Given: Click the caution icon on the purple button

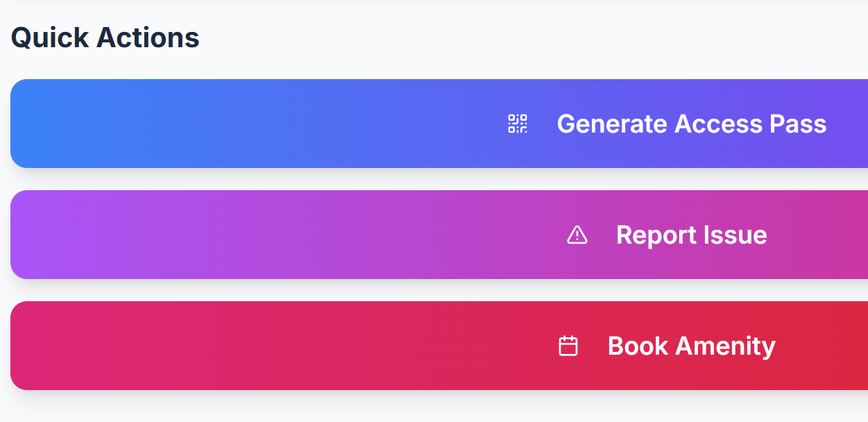Looking at the screenshot, I should [x=577, y=235].
